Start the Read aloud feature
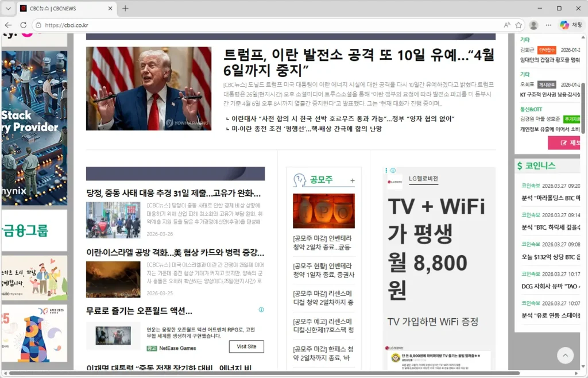The image size is (588, 378). 507,25
